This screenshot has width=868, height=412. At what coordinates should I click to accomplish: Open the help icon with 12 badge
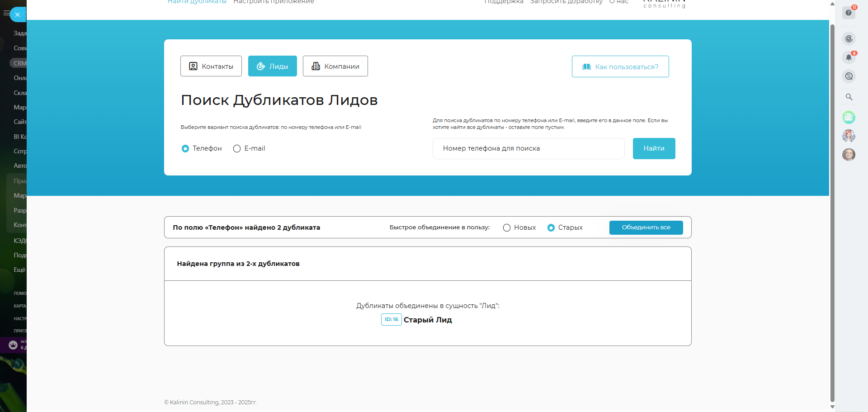pyautogui.click(x=849, y=13)
